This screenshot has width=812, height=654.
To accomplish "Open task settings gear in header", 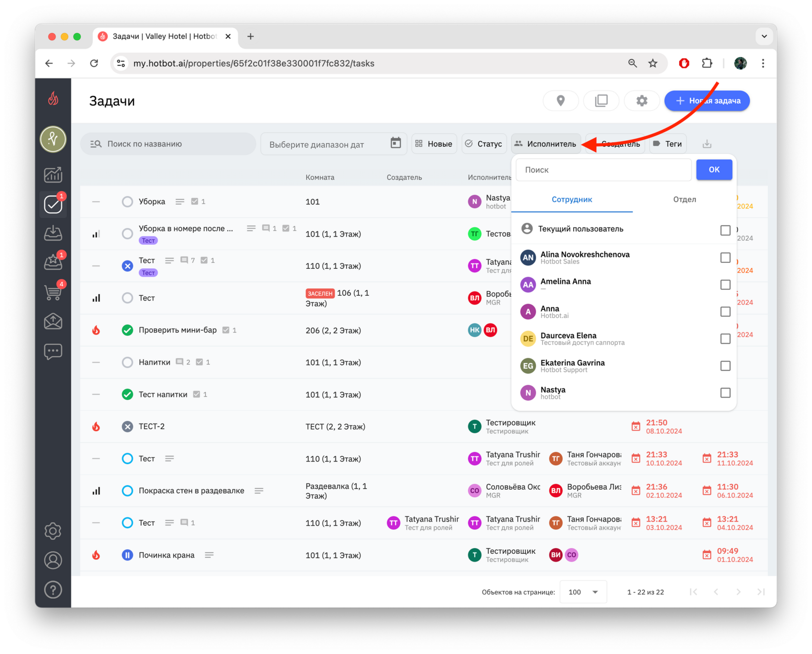I will click(642, 101).
